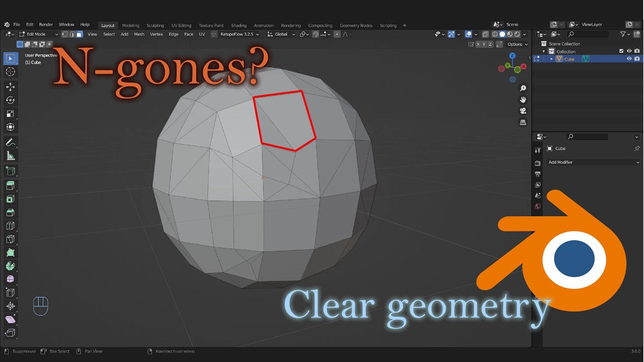Open the Options dropdown
644x362 pixels.
pos(517,44)
